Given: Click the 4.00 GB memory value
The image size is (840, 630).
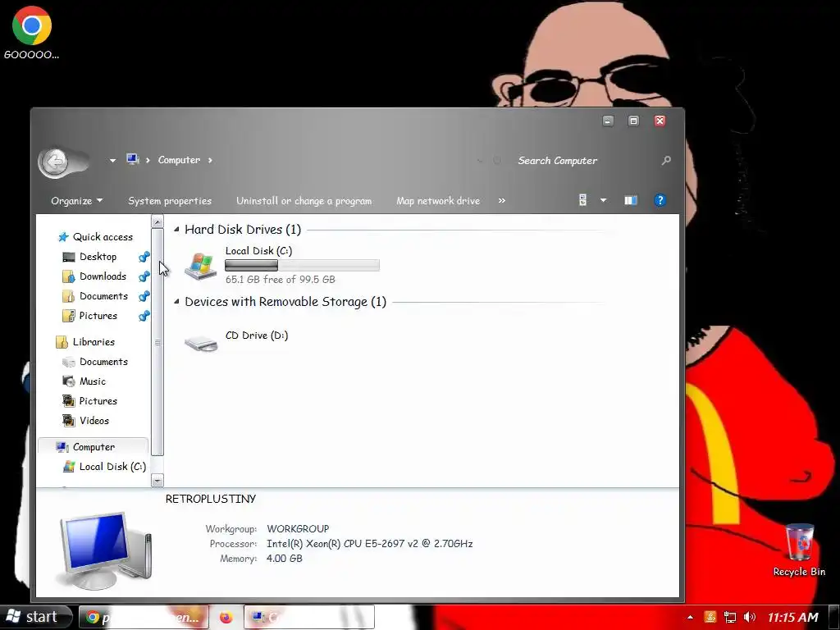Looking at the screenshot, I should (285, 558).
